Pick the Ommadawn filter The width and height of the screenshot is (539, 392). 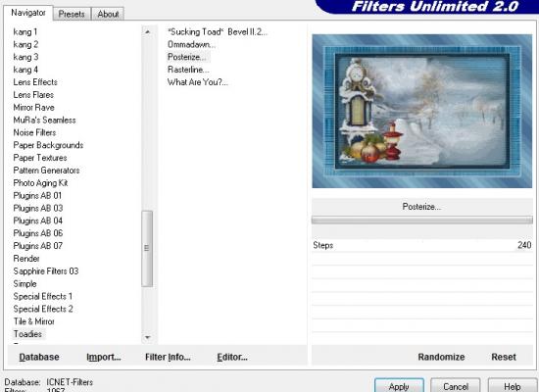pyautogui.click(x=191, y=44)
